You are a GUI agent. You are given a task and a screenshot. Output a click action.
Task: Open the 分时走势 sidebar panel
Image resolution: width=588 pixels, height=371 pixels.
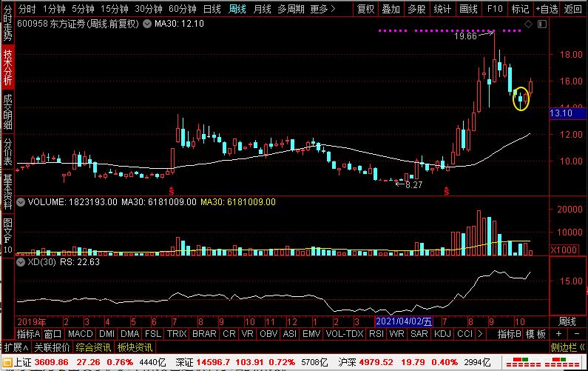click(7, 23)
